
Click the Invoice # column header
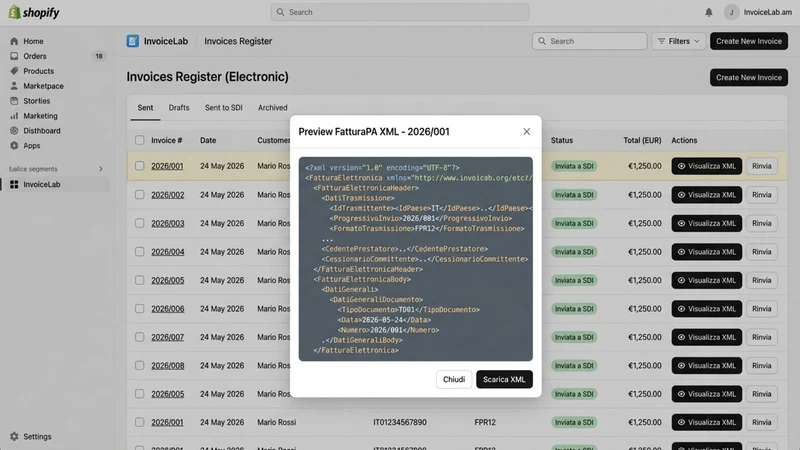pos(166,140)
